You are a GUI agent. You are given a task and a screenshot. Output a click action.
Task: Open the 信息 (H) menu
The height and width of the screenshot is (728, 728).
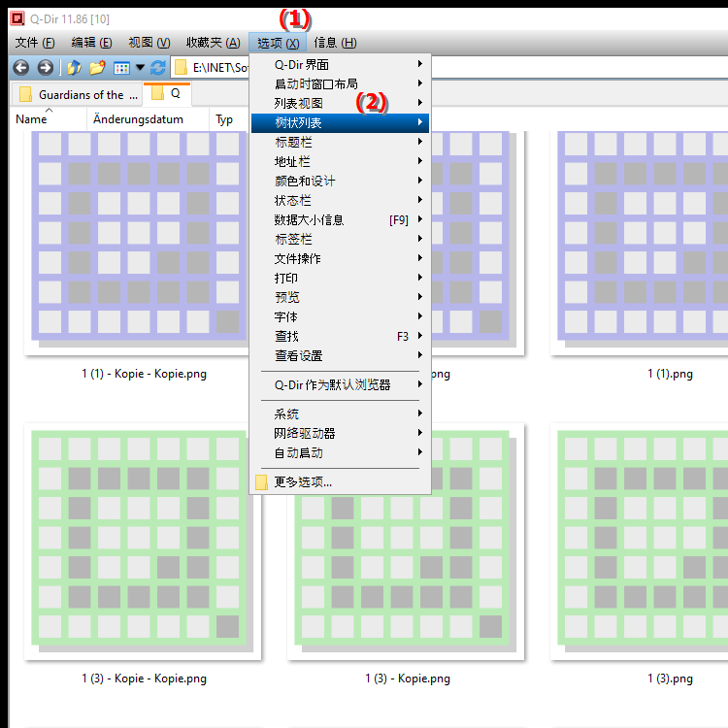click(335, 43)
